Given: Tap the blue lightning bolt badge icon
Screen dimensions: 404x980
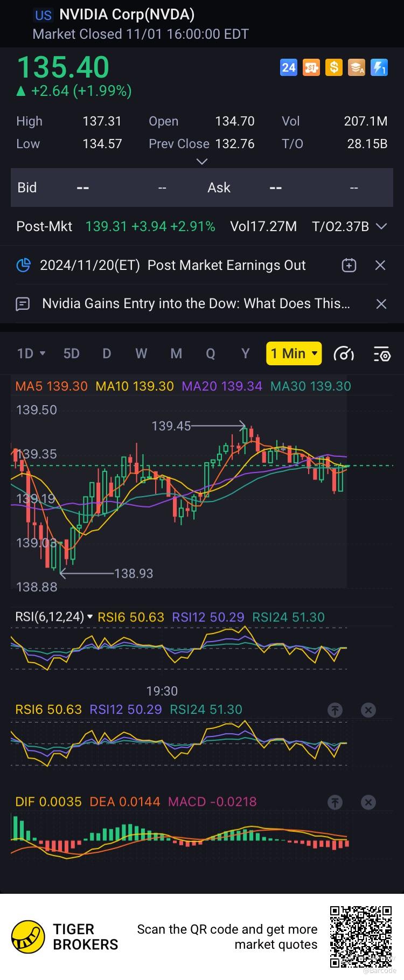Looking at the screenshot, I should click(x=379, y=67).
